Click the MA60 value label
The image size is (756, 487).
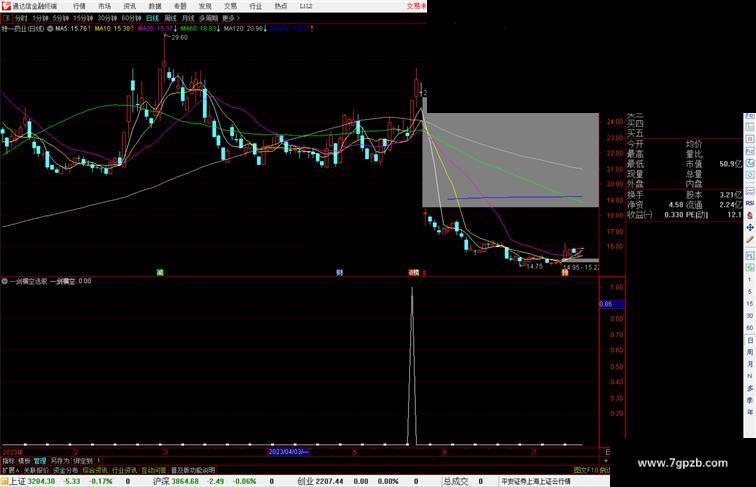[200, 29]
